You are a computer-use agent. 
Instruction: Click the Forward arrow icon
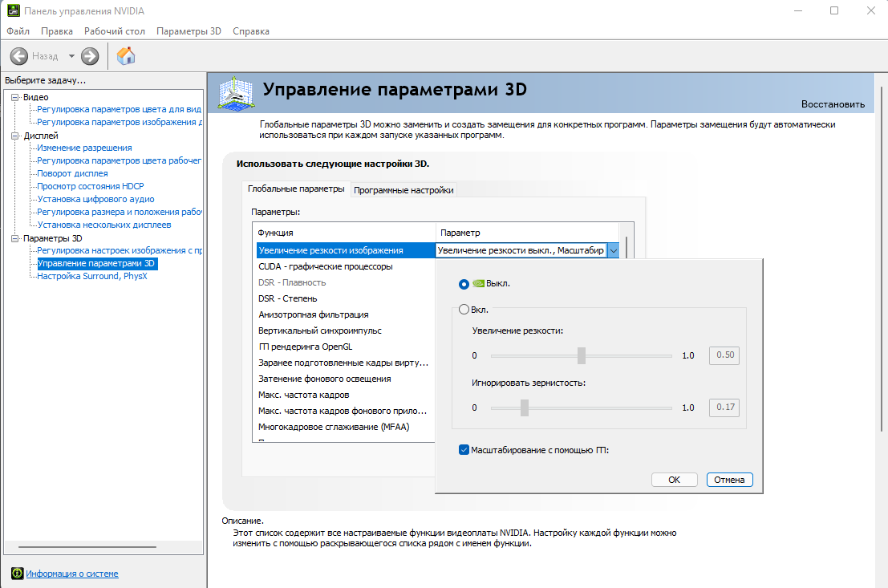(x=90, y=56)
